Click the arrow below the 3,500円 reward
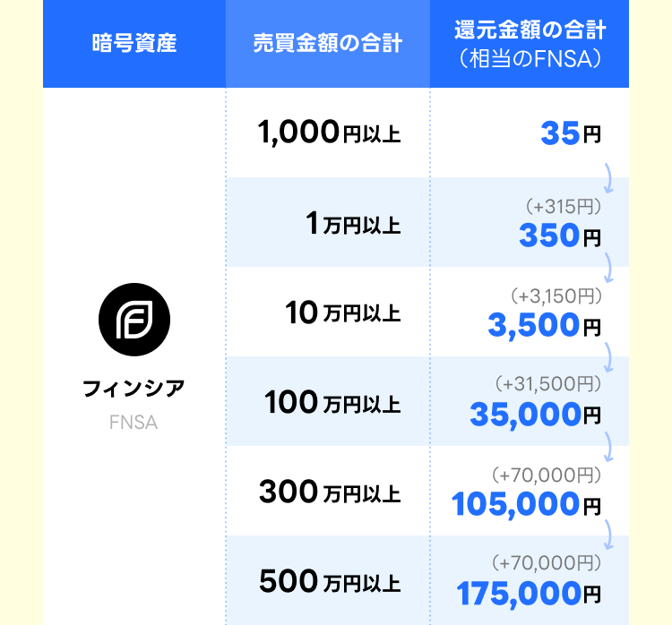Viewport: 672px width, 625px height. pyautogui.click(x=608, y=357)
